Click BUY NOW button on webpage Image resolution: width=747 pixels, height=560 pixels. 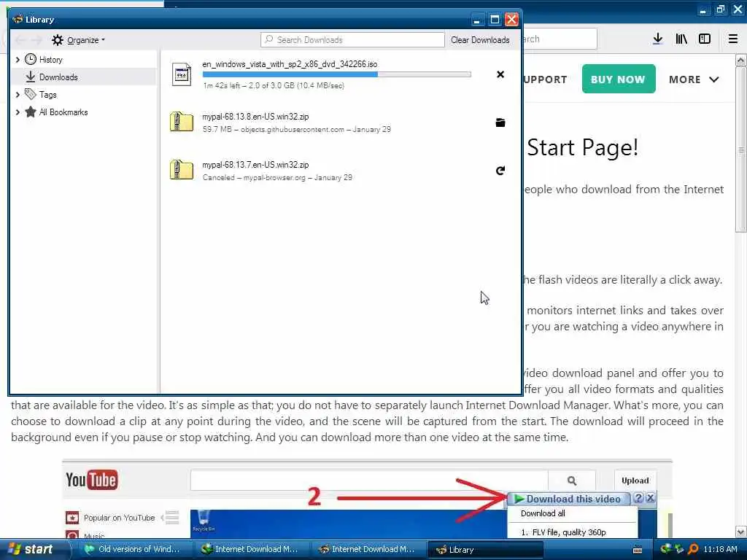[x=619, y=79]
